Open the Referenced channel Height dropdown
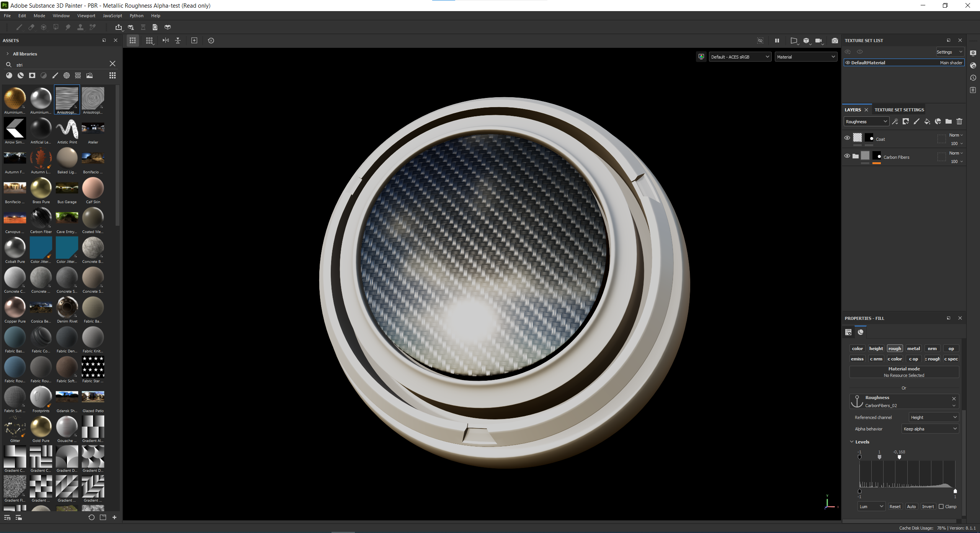Image resolution: width=980 pixels, height=533 pixels. click(933, 417)
